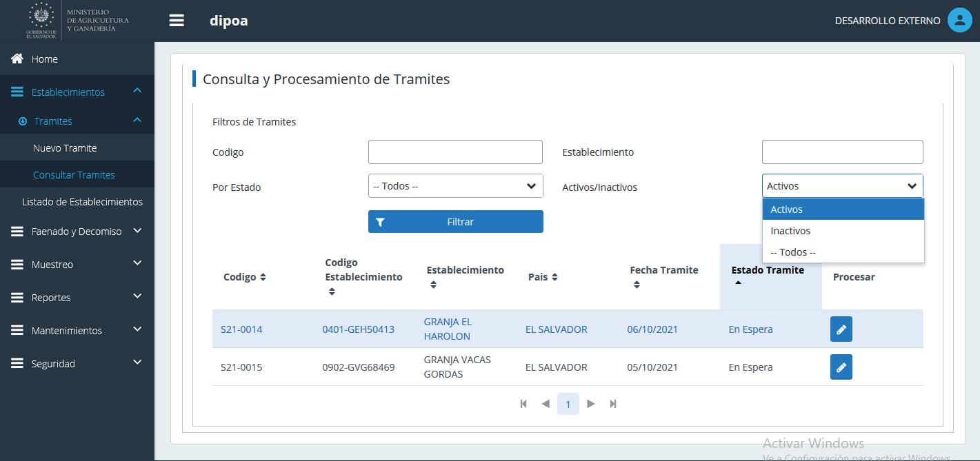Select Activos option in dropdown list

coord(843,209)
